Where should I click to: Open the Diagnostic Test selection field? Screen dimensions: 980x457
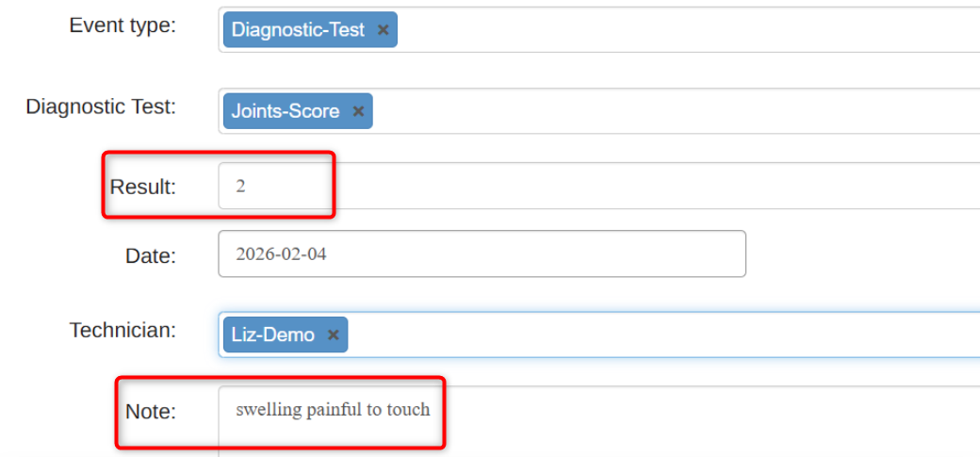click(x=660, y=111)
